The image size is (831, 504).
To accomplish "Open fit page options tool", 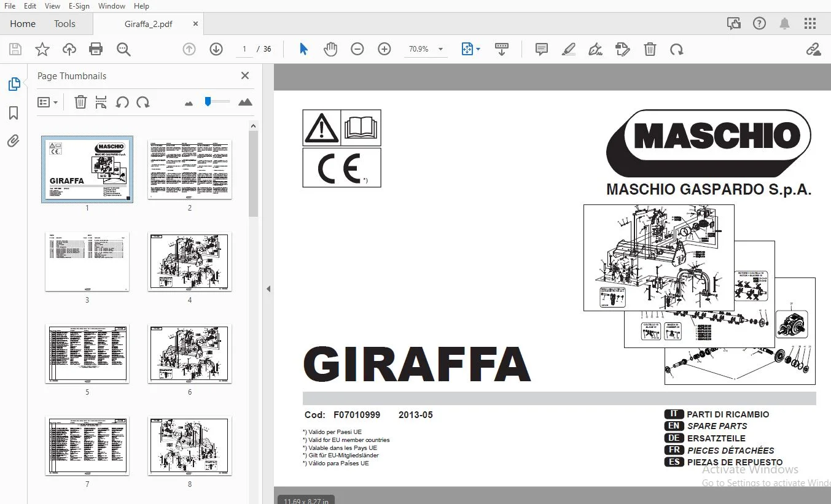I will 470,49.
